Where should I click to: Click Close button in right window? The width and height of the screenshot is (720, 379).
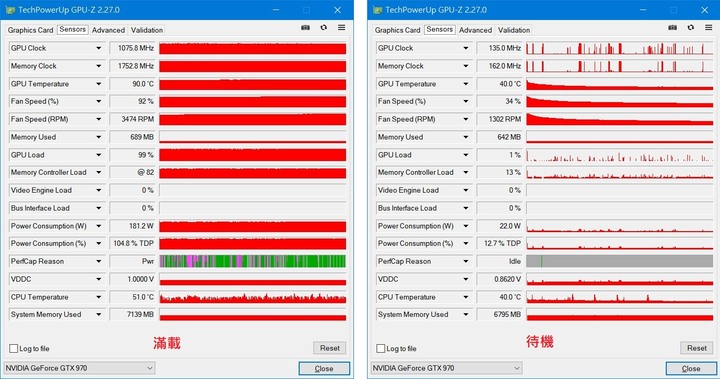click(x=691, y=368)
